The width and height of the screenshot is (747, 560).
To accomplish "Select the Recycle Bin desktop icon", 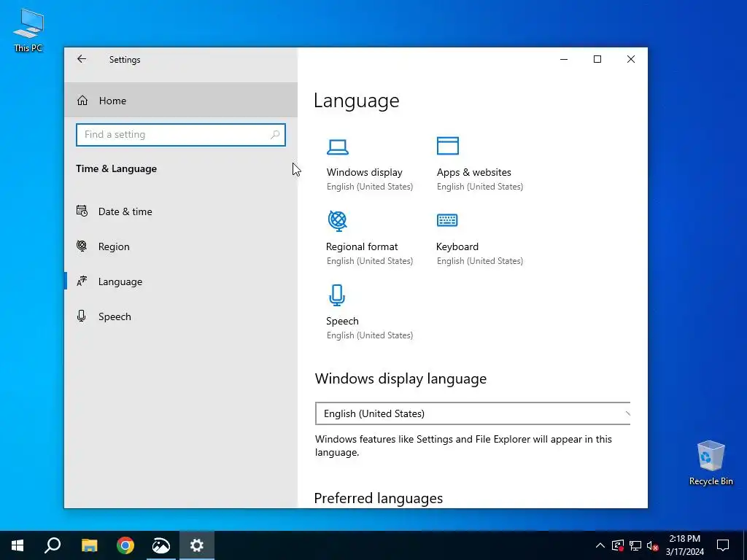I will tap(711, 463).
